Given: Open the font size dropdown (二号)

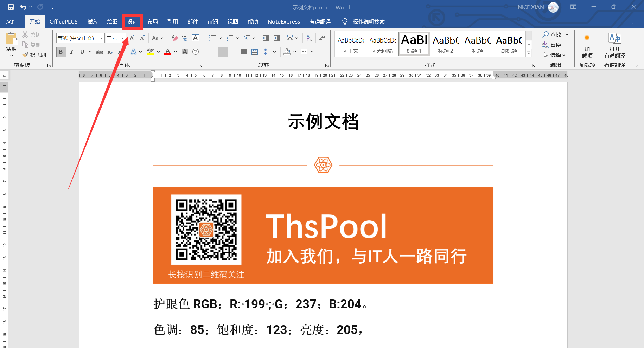Looking at the screenshot, I should coord(123,38).
